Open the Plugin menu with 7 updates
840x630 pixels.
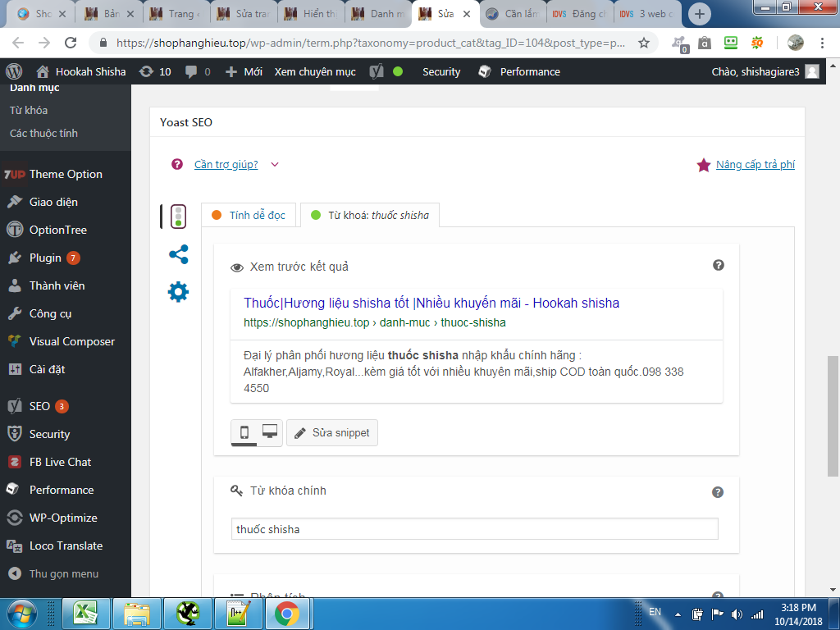pyautogui.click(x=66, y=258)
